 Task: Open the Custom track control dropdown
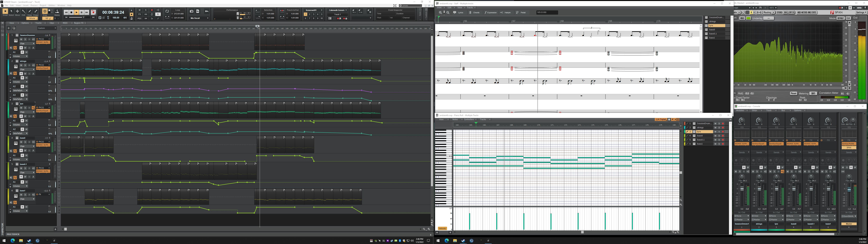coord(46,28)
